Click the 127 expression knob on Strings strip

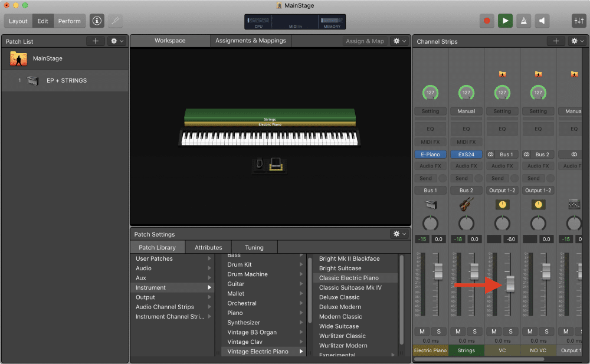click(466, 93)
